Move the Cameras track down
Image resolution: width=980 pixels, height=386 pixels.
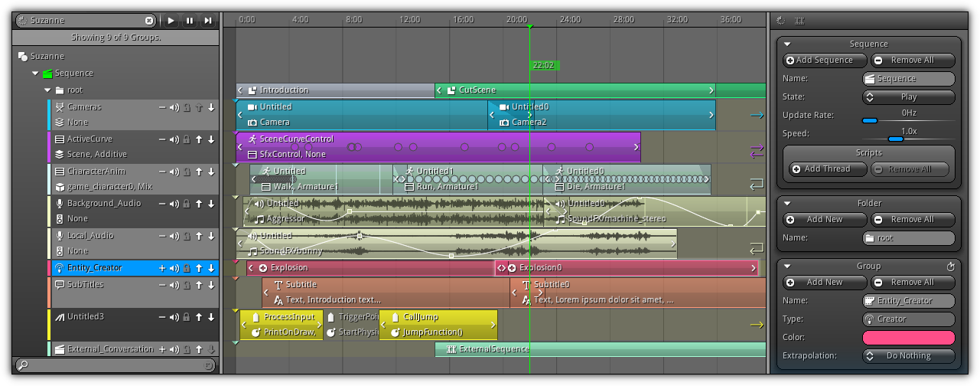pyautogui.click(x=210, y=108)
